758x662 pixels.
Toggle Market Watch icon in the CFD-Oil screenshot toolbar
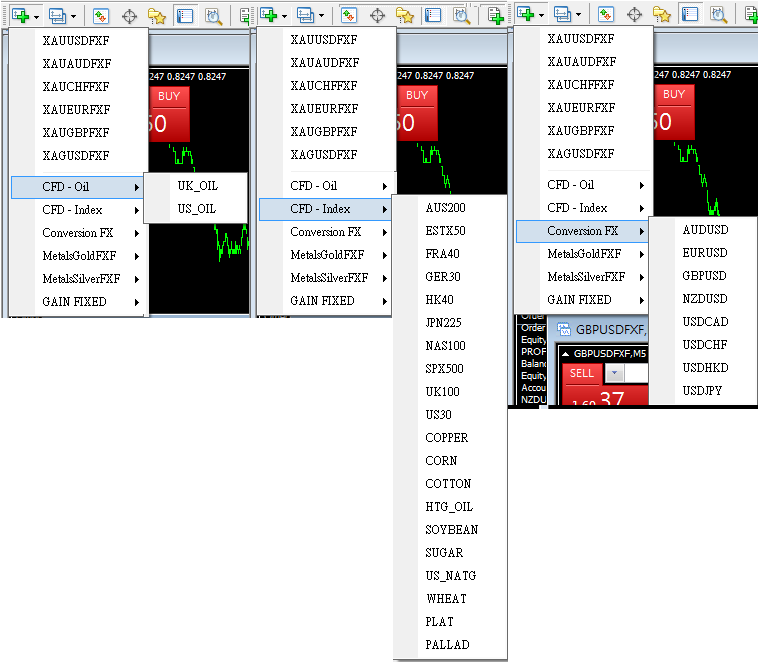[x=101, y=16]
